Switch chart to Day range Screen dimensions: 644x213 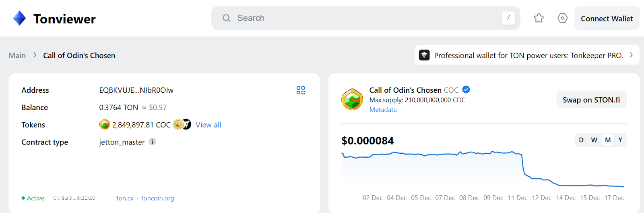(581, 140)
